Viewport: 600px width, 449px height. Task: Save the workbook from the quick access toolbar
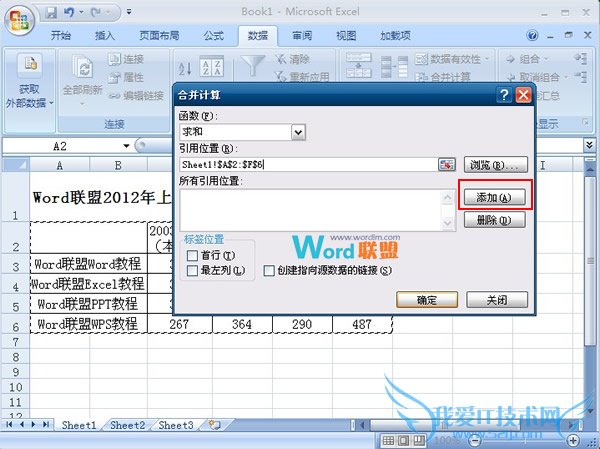tap(51, 12)
